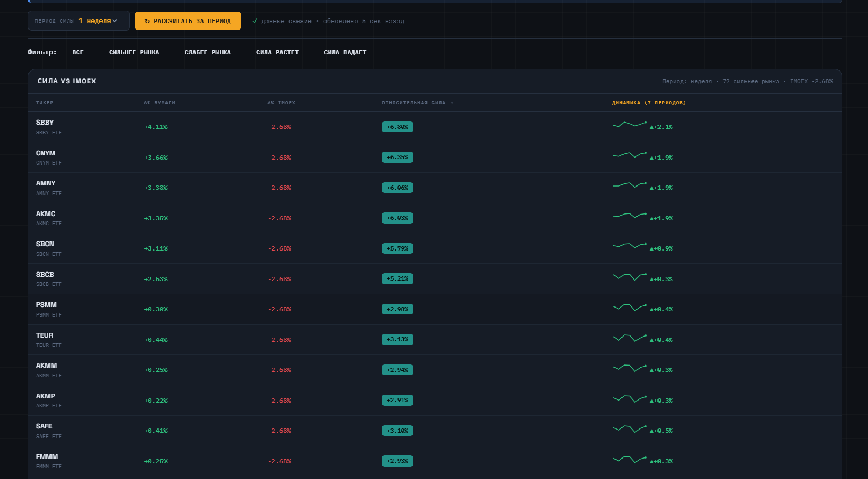Click the +6.06% relative strength badge

397,188
